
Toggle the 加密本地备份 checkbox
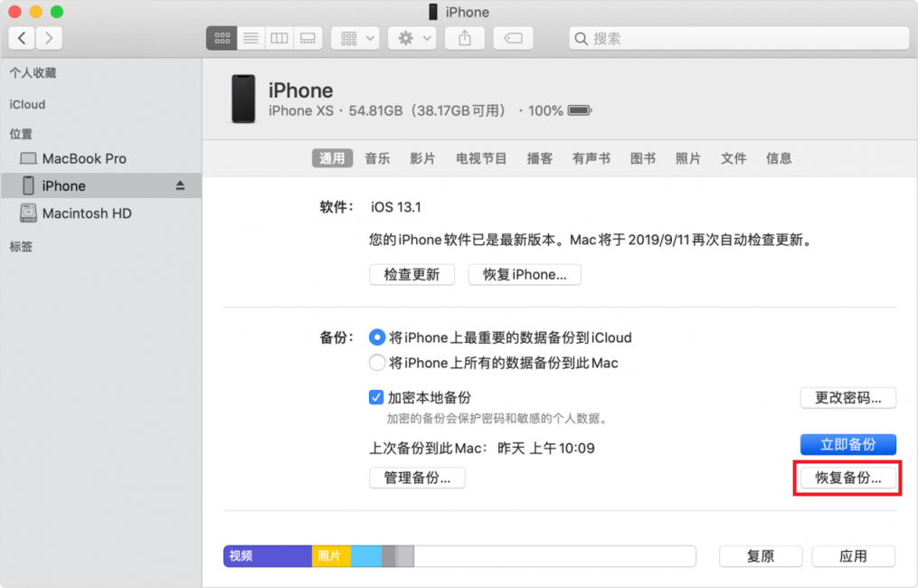click(376, 397)
